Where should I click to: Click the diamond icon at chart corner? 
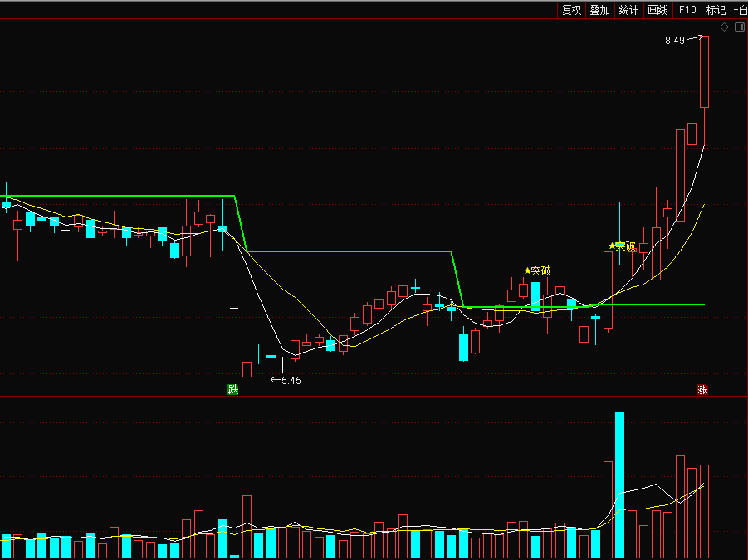click(x=724, y=27)
